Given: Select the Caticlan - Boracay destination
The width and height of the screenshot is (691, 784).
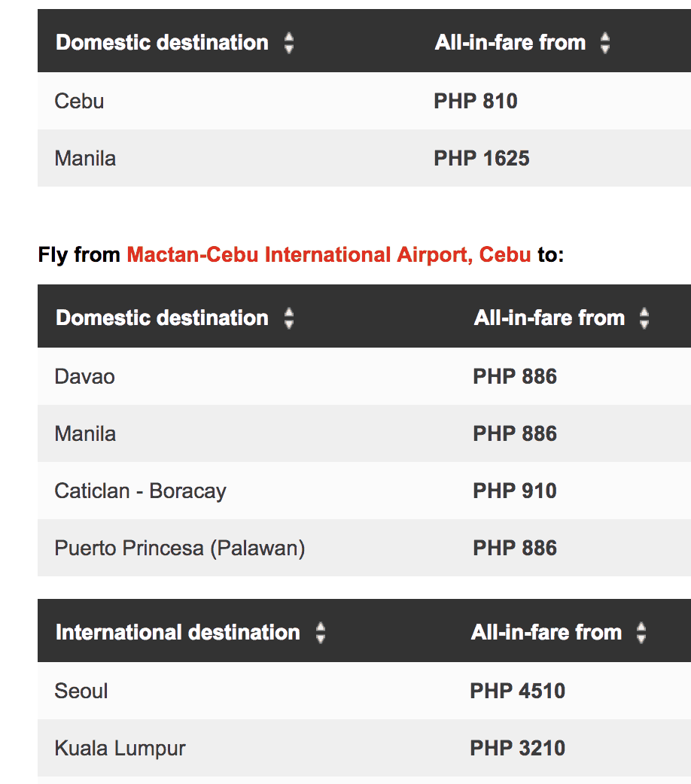Looking at the screenshot, I should coord(141,491).
